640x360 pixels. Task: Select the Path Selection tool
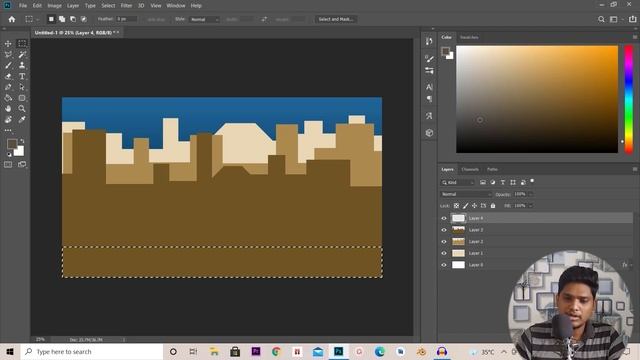tap(22, 87)
